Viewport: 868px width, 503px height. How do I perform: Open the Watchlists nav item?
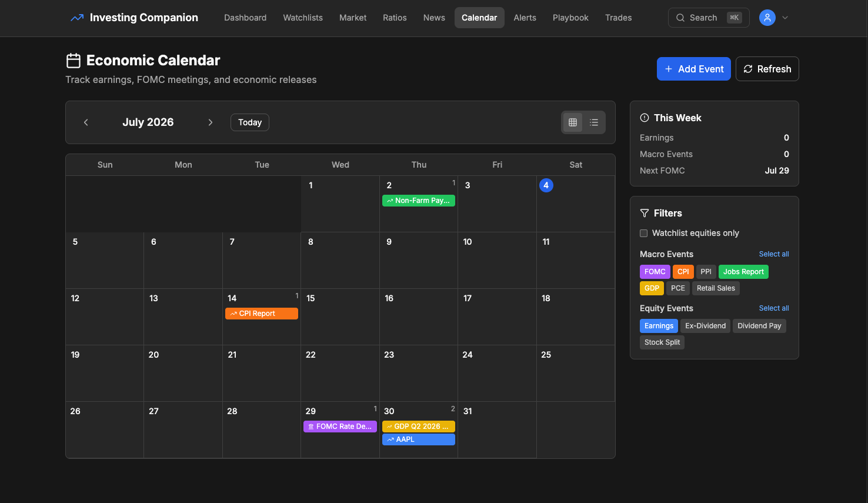click(303, 18)
